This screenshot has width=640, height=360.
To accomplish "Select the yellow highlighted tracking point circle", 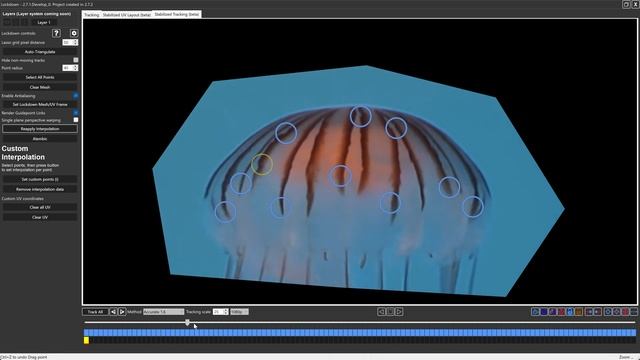I will [x=262, y=164].
